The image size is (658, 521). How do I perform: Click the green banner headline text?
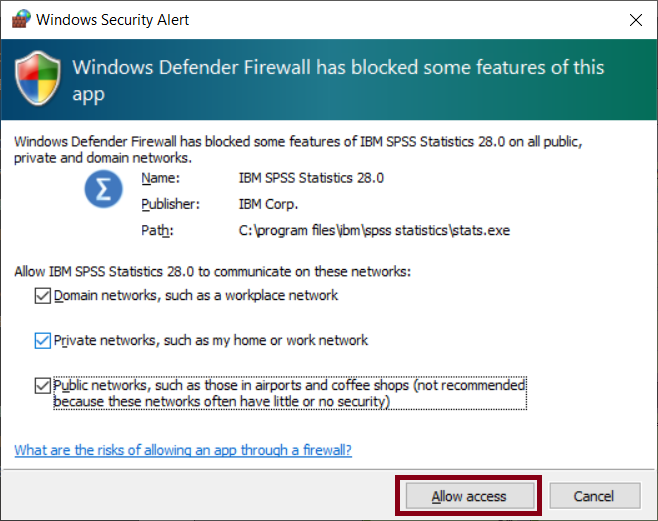338,80
